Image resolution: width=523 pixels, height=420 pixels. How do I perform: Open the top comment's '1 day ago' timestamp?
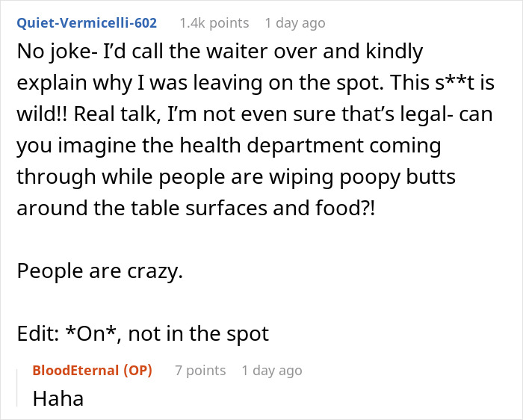[x=295, y=22]
